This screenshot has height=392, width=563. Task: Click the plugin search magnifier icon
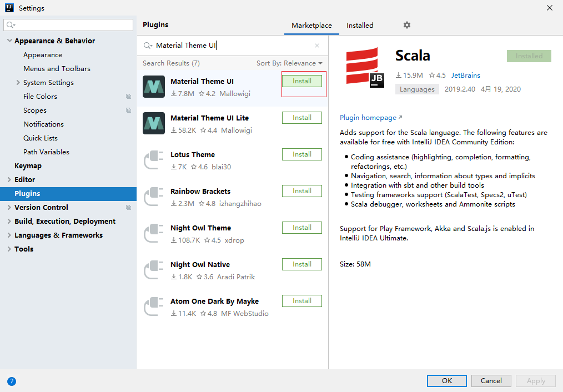148,46
